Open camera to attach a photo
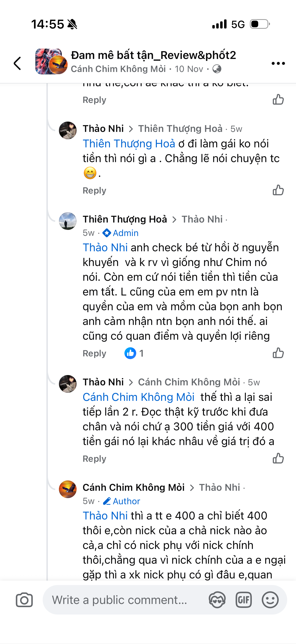This screenshot has height=644, width=296. [x=24, y=600]
